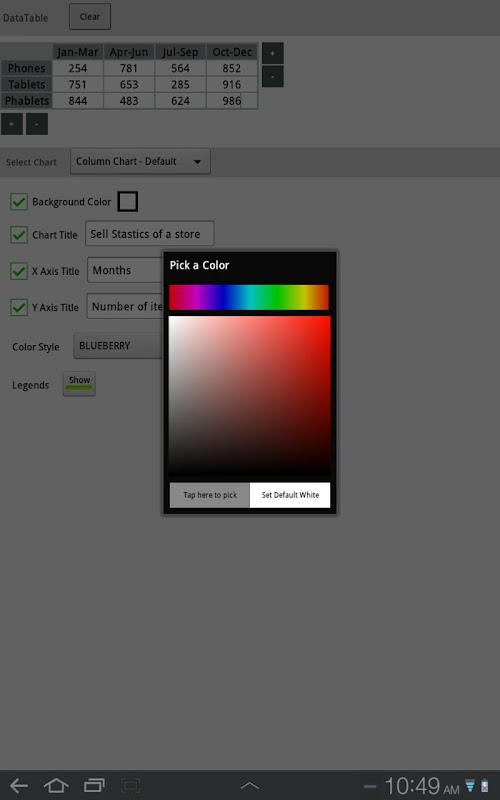Open the recent apps icon

tap(94, 785)
